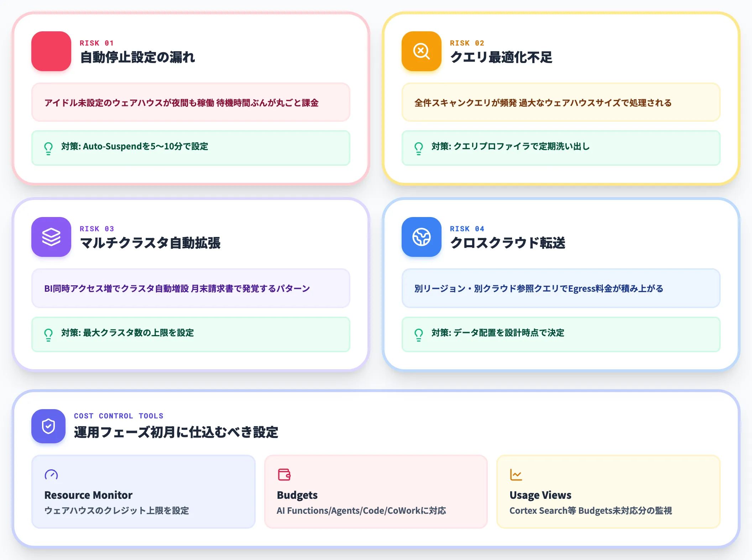The height and width of the screenshot is (560, 752).
Task: Click the text ウェアハウスのクレジット上限を設定
Action: point(116,511)
